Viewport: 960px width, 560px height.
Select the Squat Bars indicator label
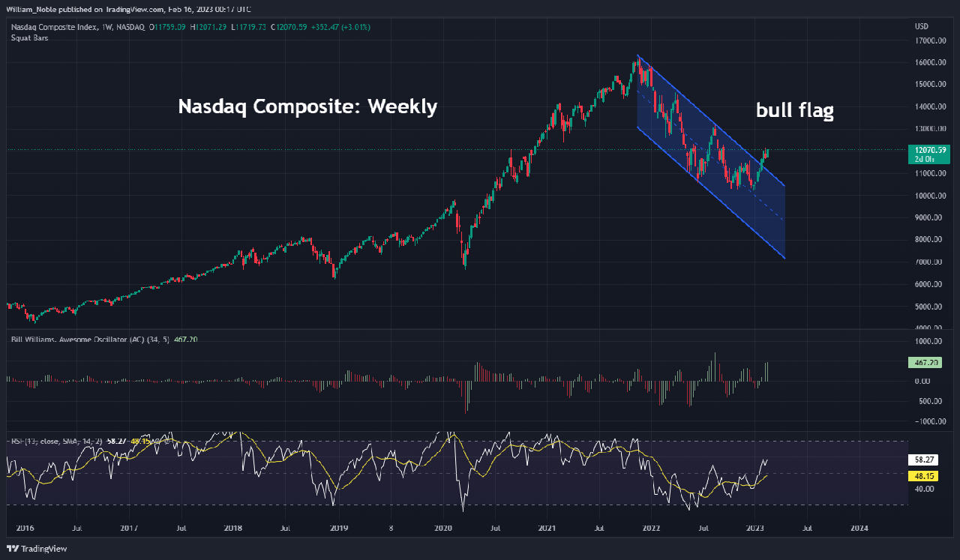pos(29,37)
